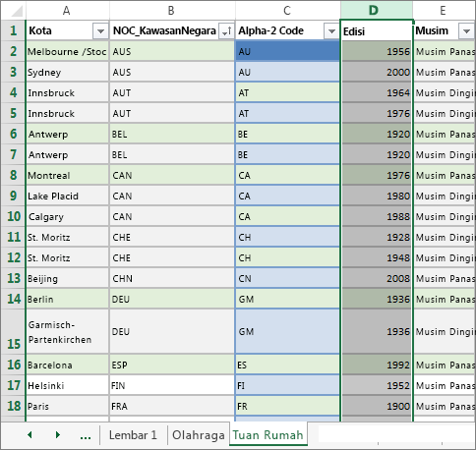Select row 18 header
Image resolution: width=476 pixels, height=450 pixels.
point(13,406)
